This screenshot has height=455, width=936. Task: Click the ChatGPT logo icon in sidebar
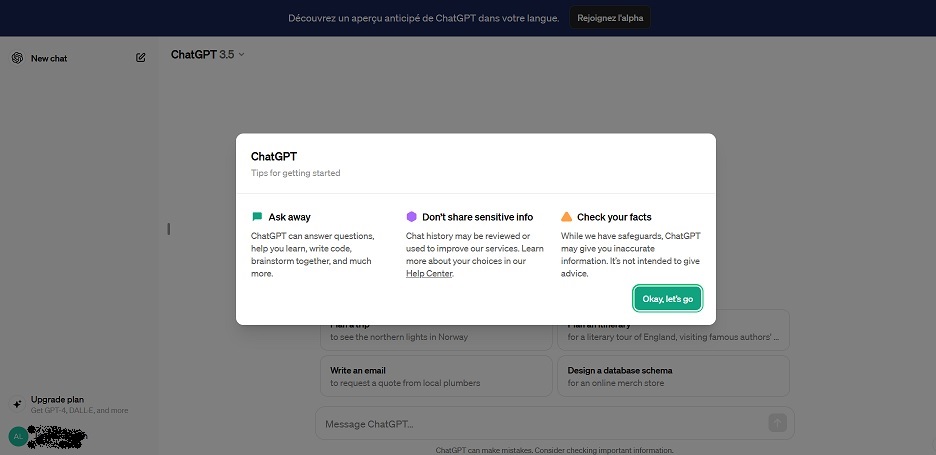(x=17, y=58)
